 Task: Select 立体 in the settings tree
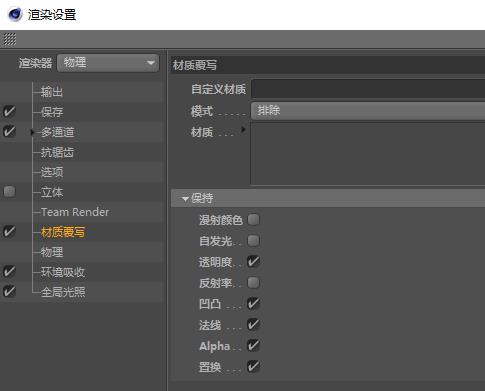(52, 192)
